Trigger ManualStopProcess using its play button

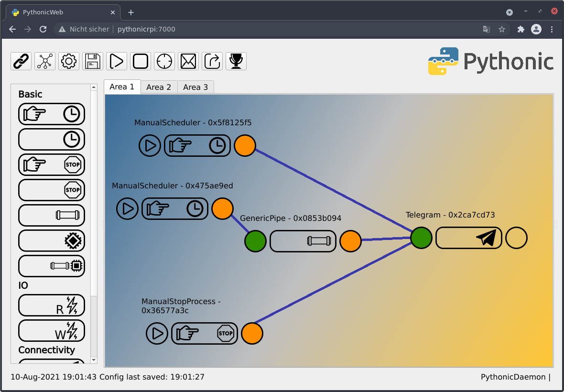tap(157, 333)
